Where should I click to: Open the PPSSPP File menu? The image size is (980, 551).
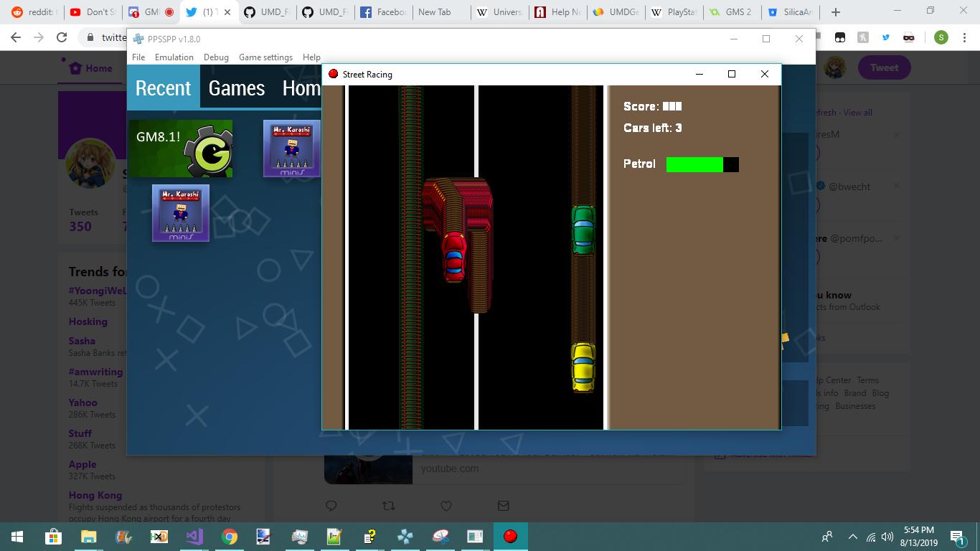(138, 57)
